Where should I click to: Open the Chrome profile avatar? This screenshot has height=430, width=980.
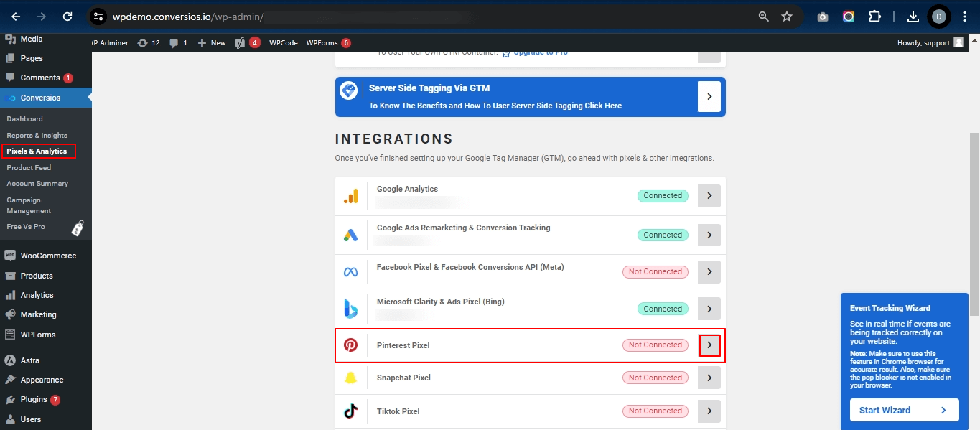coord(938,16)
